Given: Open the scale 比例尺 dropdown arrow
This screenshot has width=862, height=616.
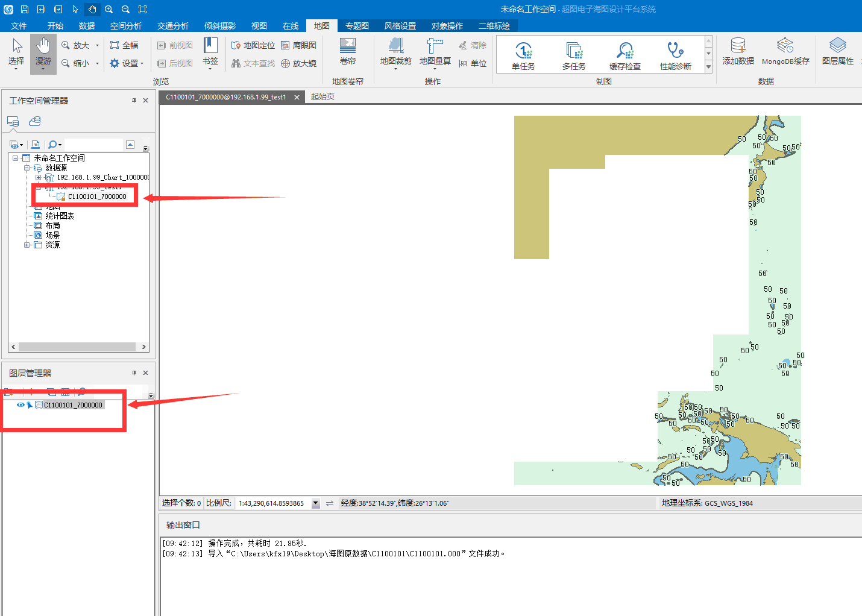Looking at the screenshot, I should point(315,503).
